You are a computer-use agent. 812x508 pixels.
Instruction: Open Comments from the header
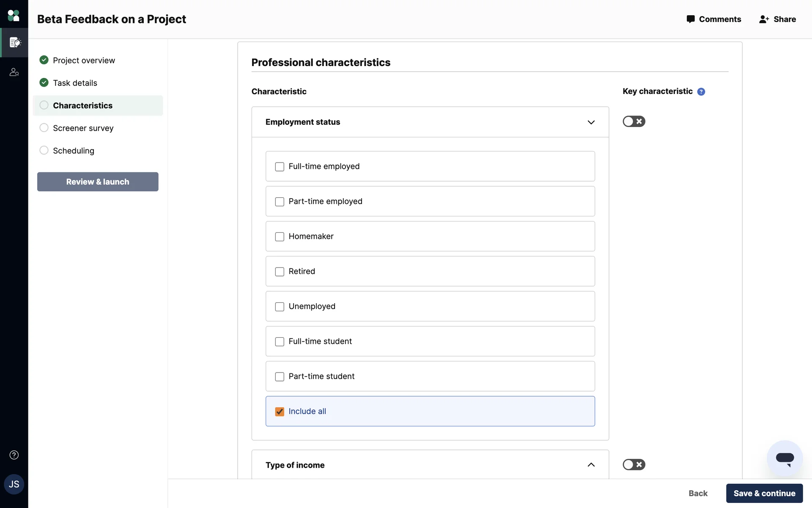pos(714,19)
